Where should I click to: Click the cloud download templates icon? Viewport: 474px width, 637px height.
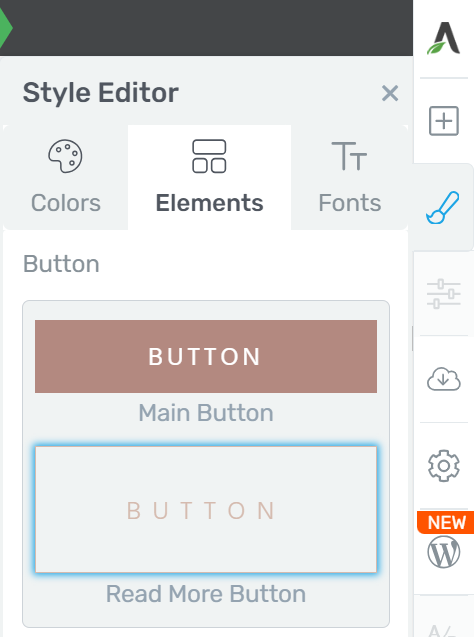click(444, 379)
